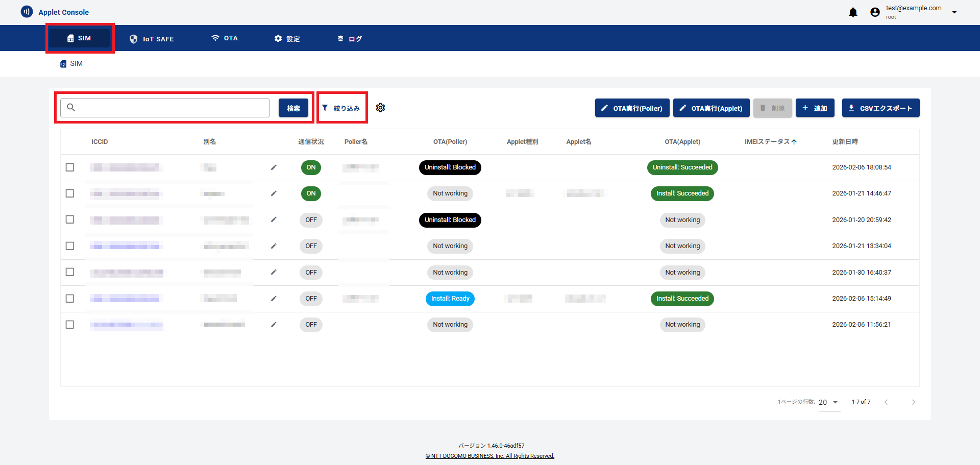The width and height of the screenshot is (980, 465).
Task: Edit alias of row updated 2026-02-06 18:08:54
Action: pyautogui.click(x=274, y=167)
